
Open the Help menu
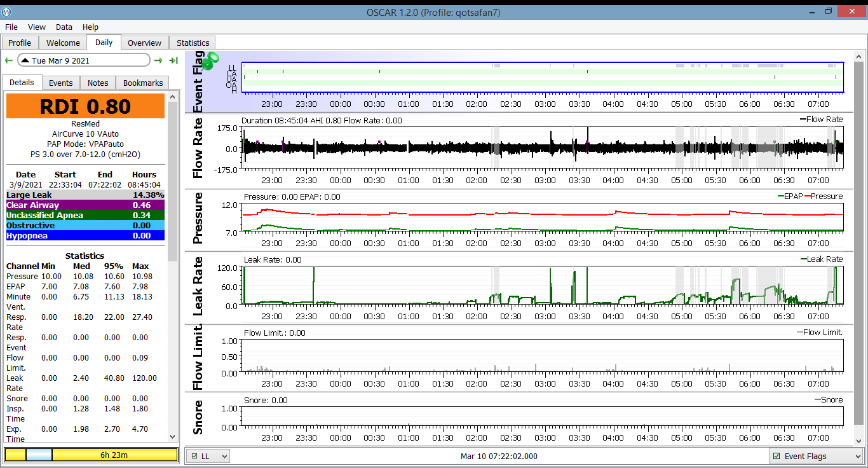click(x=91, y=27)
